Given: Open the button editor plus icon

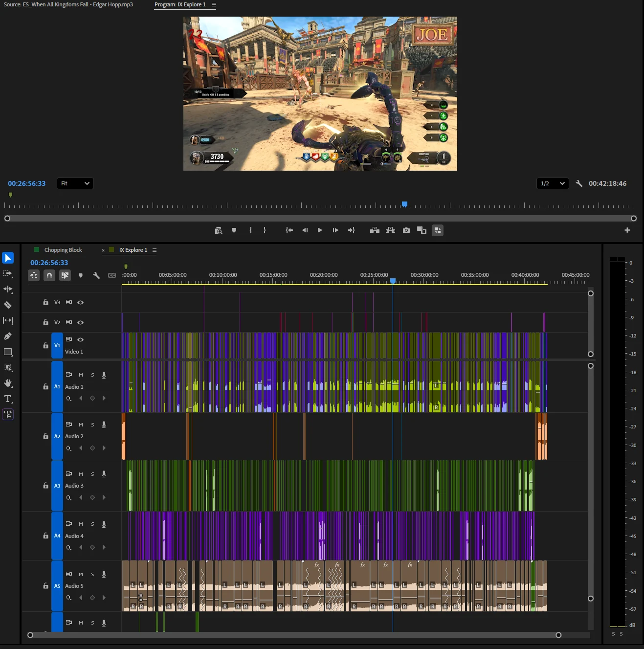Looking at the screenshot, I should 627,230.
